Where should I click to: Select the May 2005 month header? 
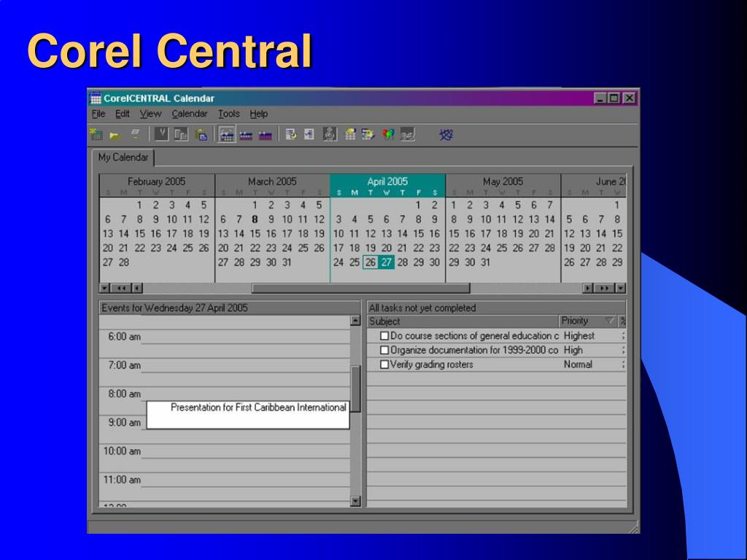tap(503, 182)
